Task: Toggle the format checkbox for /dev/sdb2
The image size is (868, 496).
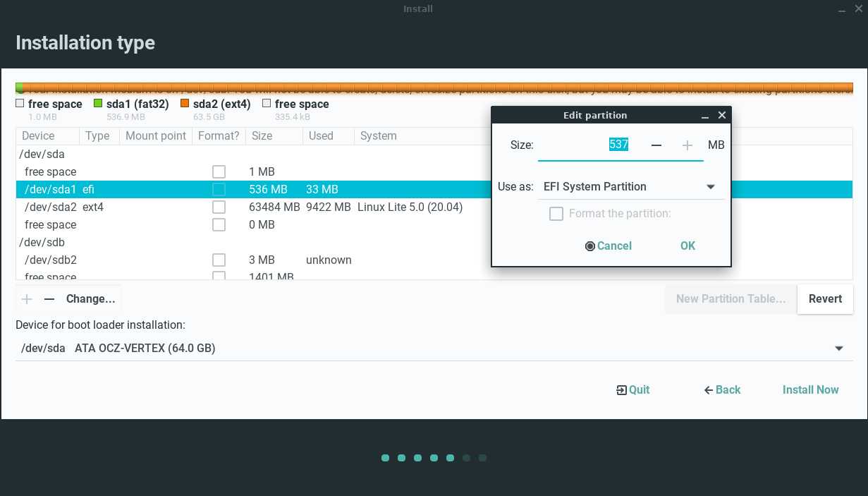Action: (x=219, y=260)
